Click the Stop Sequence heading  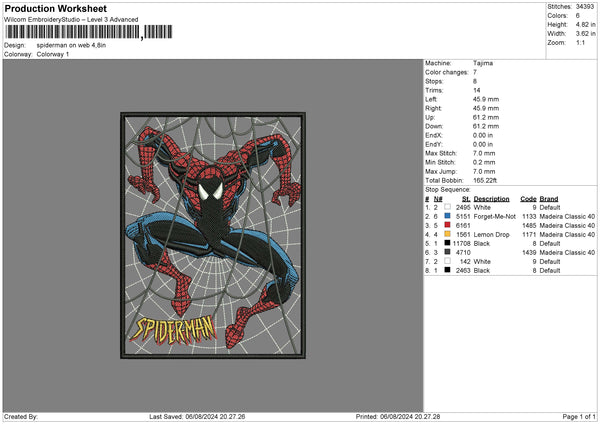pos(448,190)
